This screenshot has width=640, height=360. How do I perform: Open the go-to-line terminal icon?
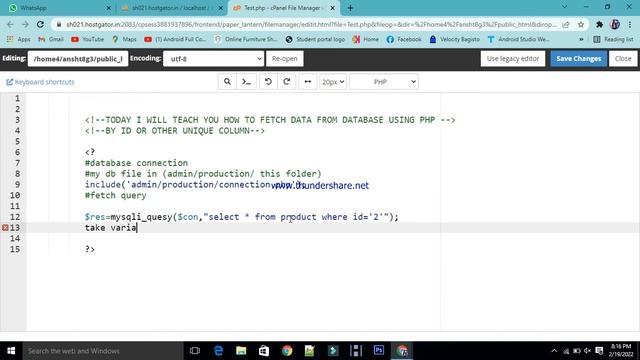[247, 82]
